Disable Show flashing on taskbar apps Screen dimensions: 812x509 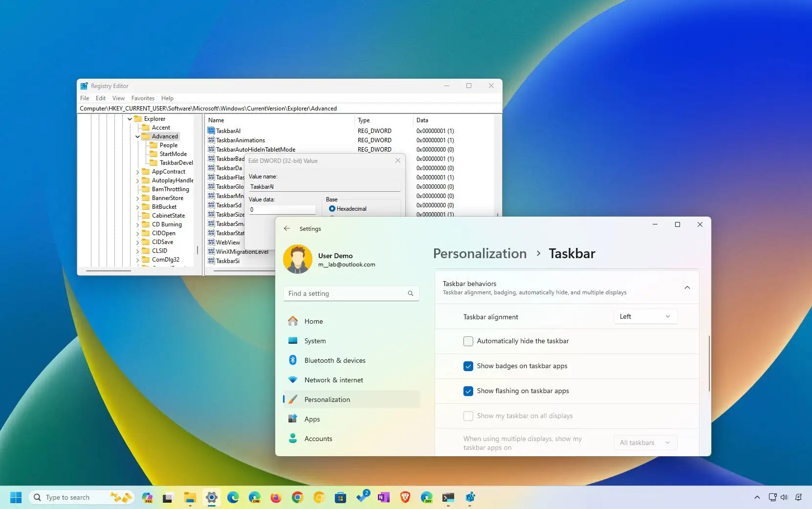(468, 391)
